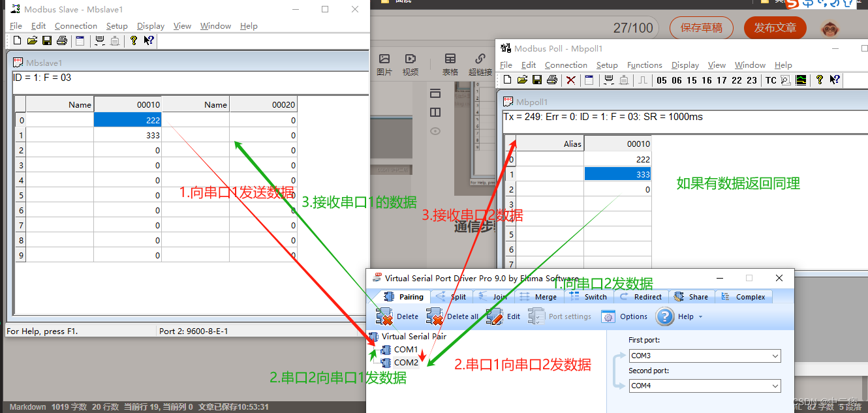Click 发布文章 publish article button
Screen dimensions: 868x413
click(x=775, y=28)
